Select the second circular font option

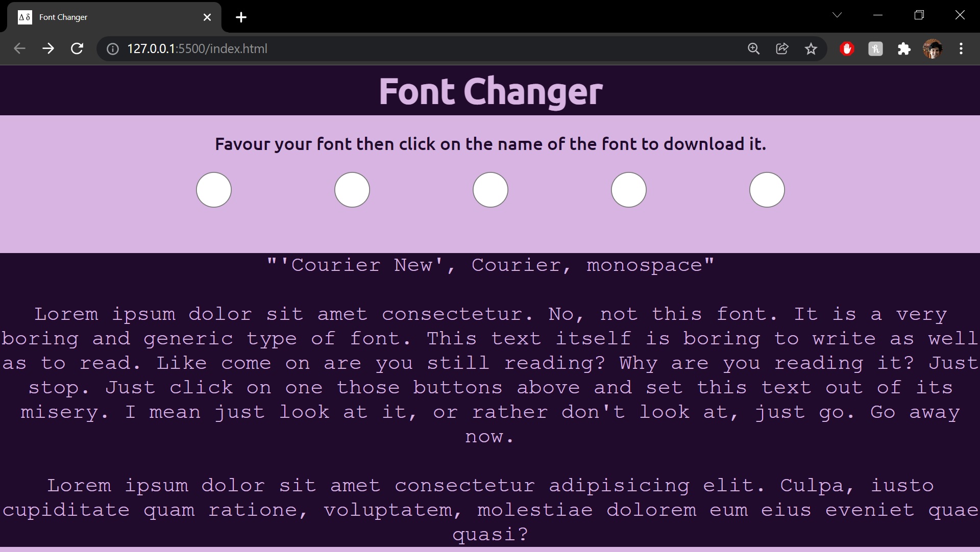(352, 190)
